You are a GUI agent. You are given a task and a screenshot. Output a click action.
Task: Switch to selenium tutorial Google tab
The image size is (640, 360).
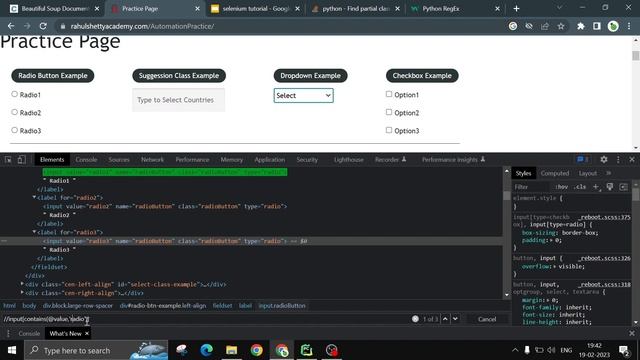point(256,9)
